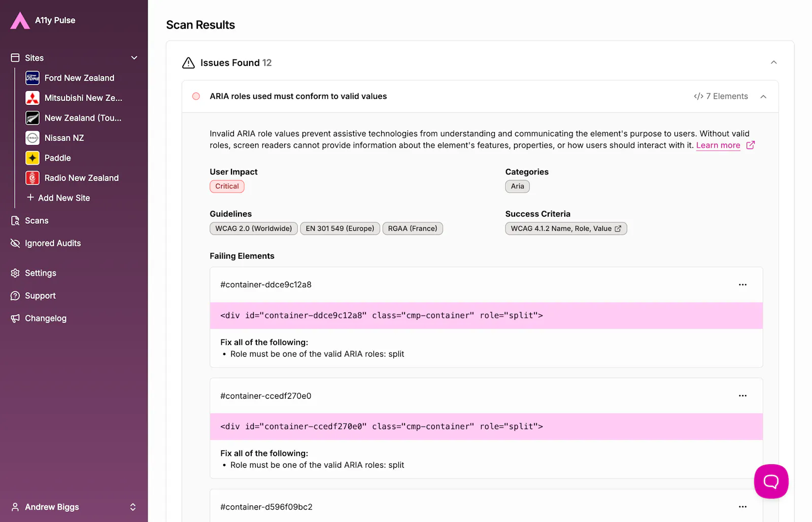Click the Settings gear icon
Viewport: 812px width, 522px height.
15,273
